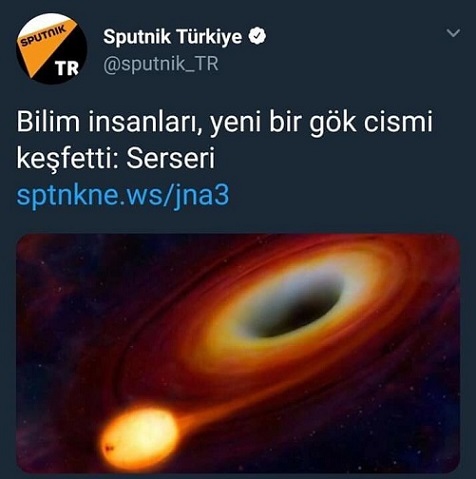Click the tweet text line starting Bilim insanları

(x=225, y=123)
